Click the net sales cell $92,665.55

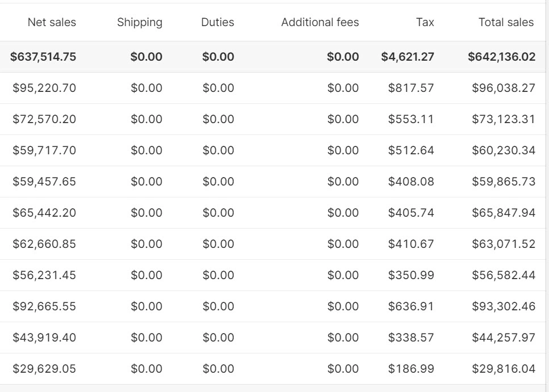44,306
